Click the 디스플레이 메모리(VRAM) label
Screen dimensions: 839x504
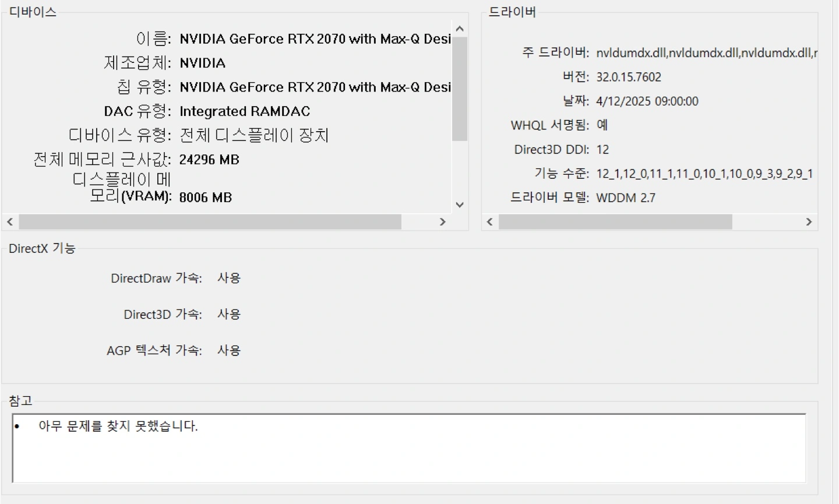coord(122,188)
